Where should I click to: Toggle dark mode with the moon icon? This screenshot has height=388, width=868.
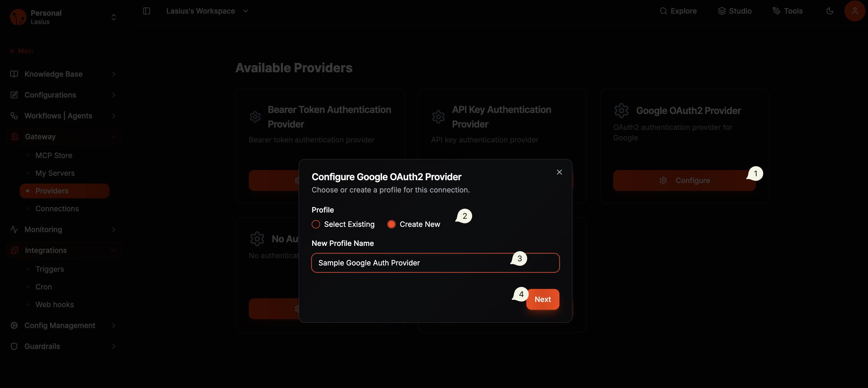point(829,11)
